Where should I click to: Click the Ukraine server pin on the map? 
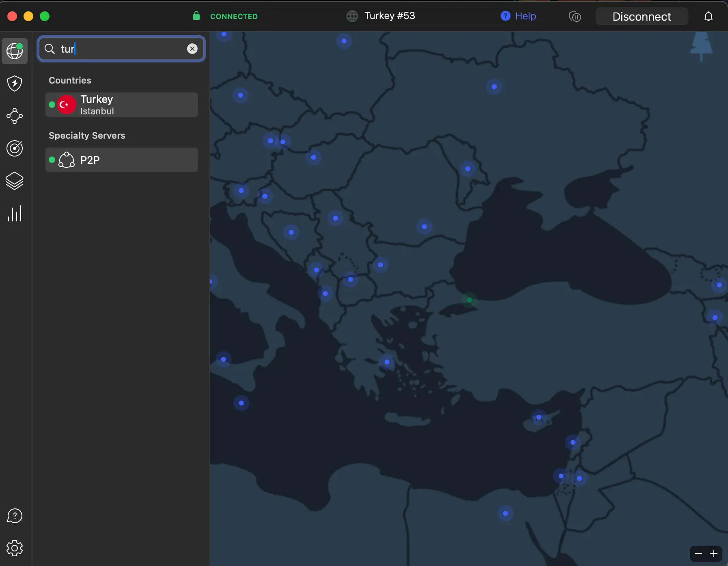click(494, 87)
